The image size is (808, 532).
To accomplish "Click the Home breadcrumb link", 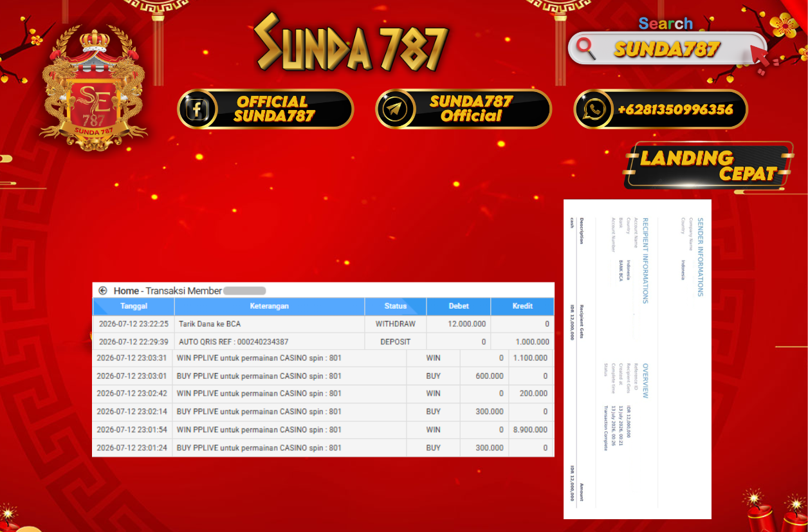I will (126, 291).
